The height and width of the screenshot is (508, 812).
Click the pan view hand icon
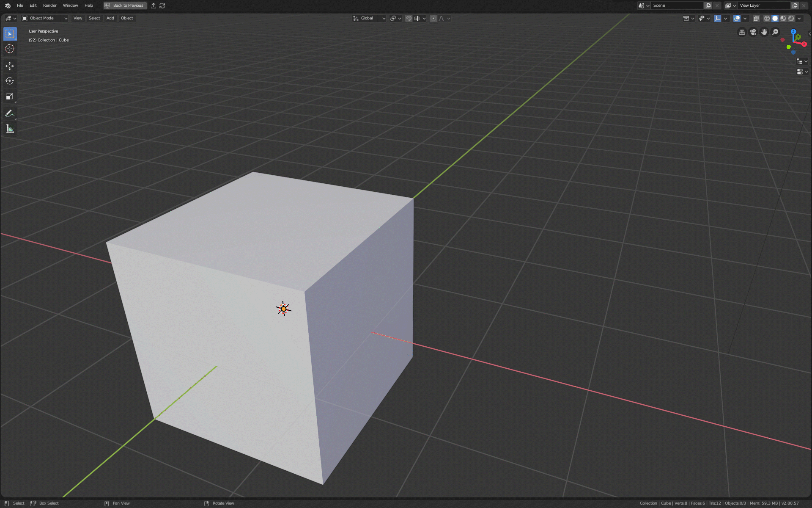tap(764, 32)
